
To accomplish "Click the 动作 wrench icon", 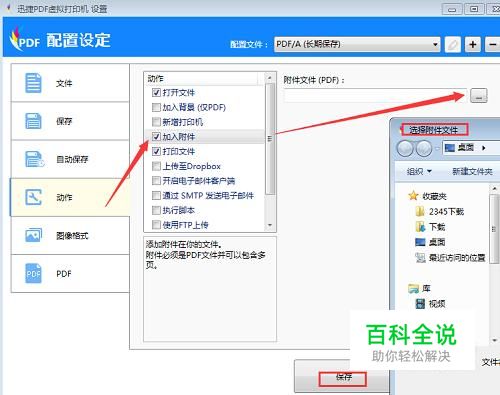I will tap(33, 197).
